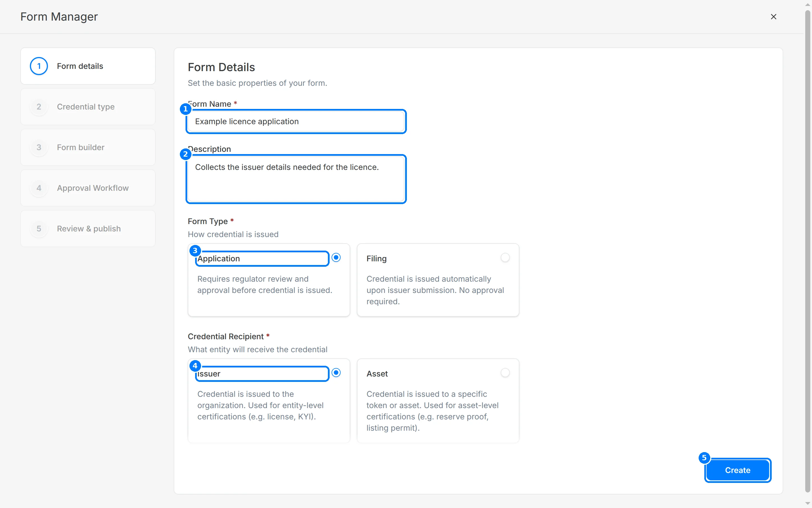Viewport: 812px width, 508px height.
Task: Click the 'Credential is issued to the organization' text
Action: pos(261,405)
